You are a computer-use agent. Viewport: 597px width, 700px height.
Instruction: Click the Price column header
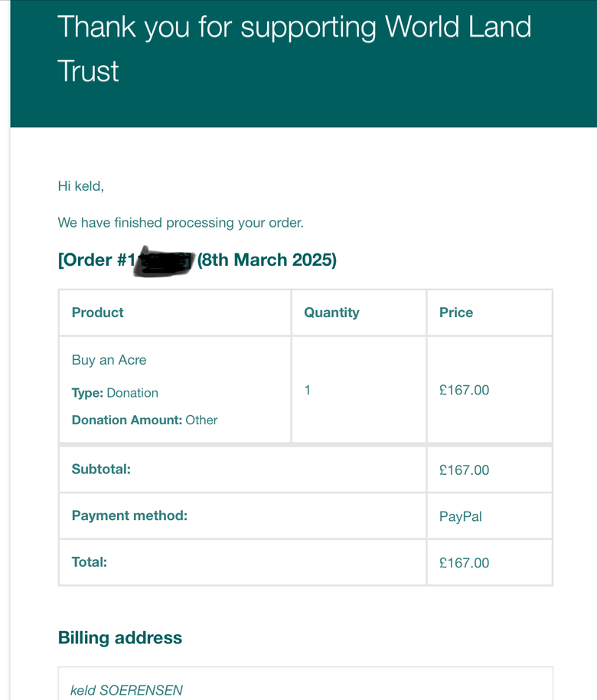point(456,312)
